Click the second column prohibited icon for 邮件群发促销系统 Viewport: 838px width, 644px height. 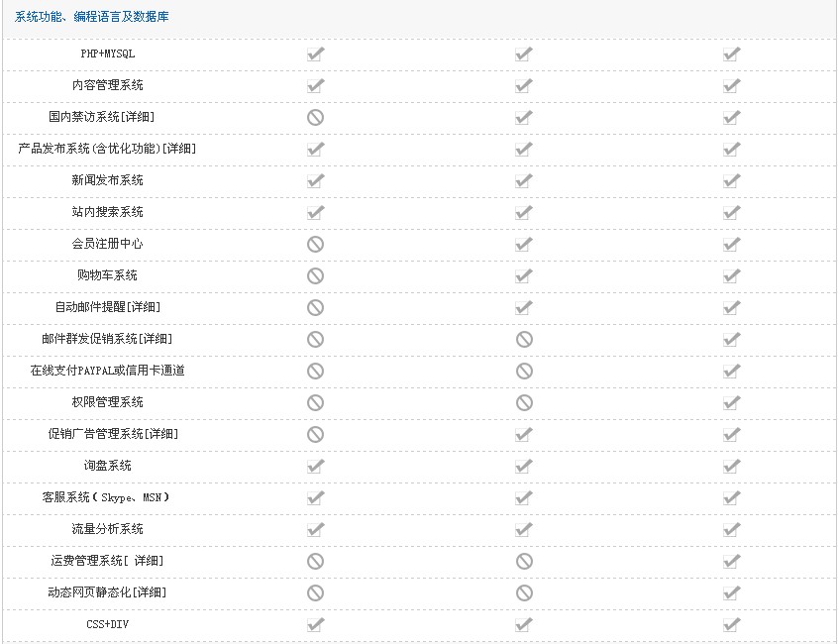click(x=524, y=340)
